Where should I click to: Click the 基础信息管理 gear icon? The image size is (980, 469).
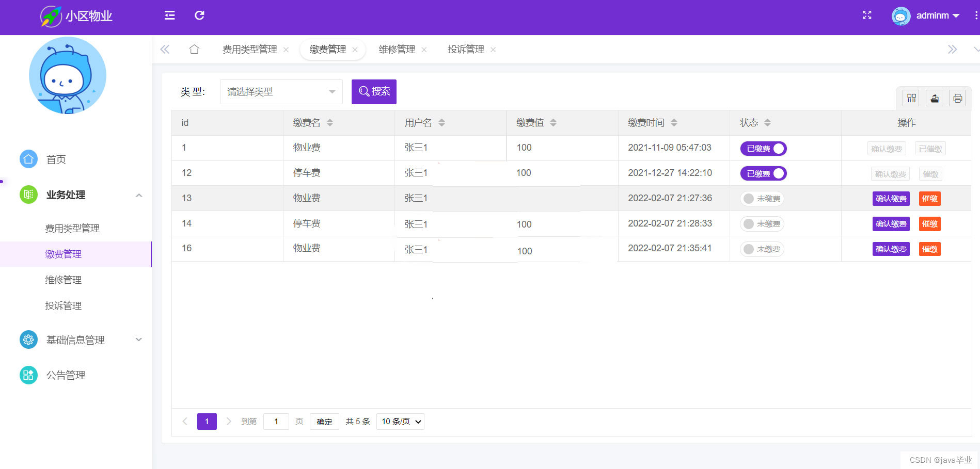coord(28,339)
